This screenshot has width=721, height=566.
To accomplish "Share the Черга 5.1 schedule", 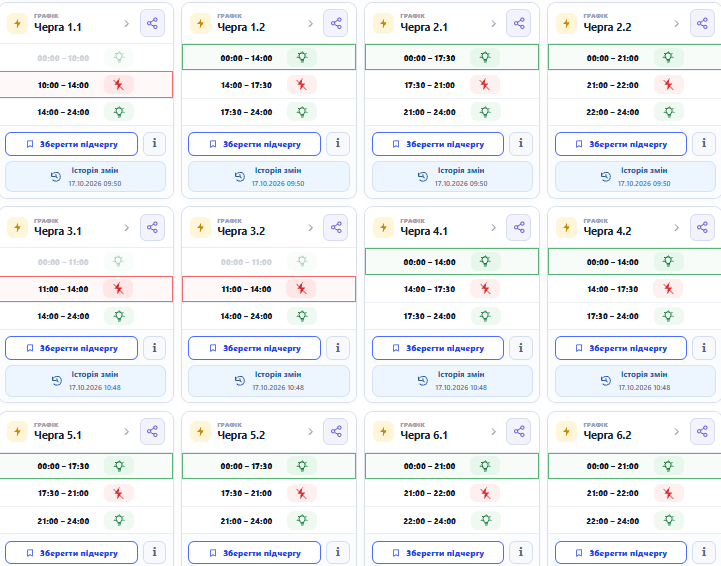I will coord(152,432).
